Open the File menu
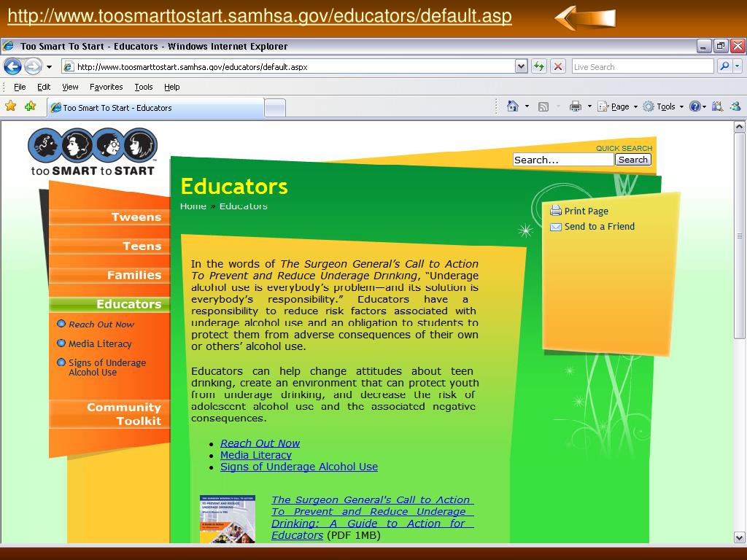The image size is (747, 560). (20, 87)
